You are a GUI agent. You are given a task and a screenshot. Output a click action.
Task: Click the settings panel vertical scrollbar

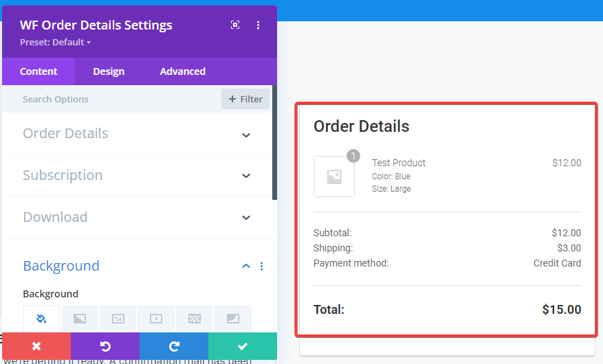click(274, 142)
